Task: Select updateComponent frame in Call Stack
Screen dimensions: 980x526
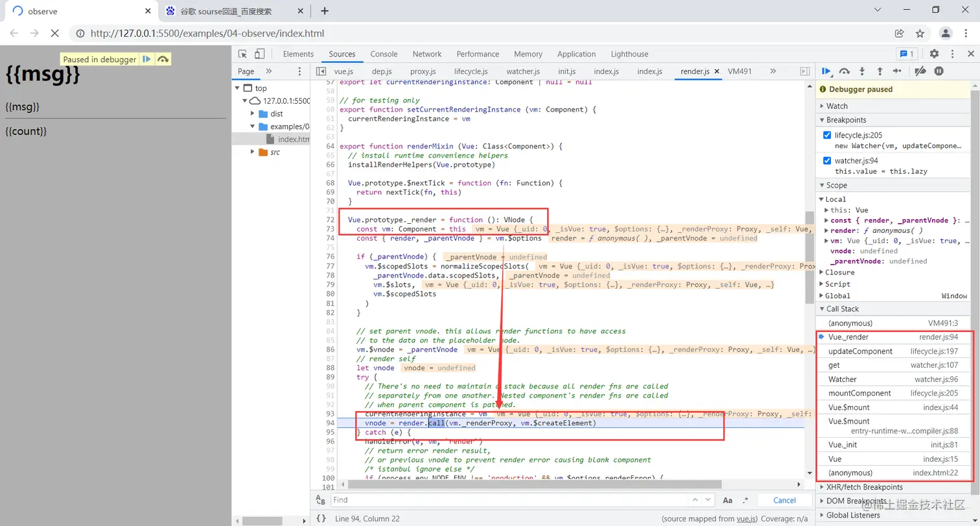Action: [x=893, y=351]
